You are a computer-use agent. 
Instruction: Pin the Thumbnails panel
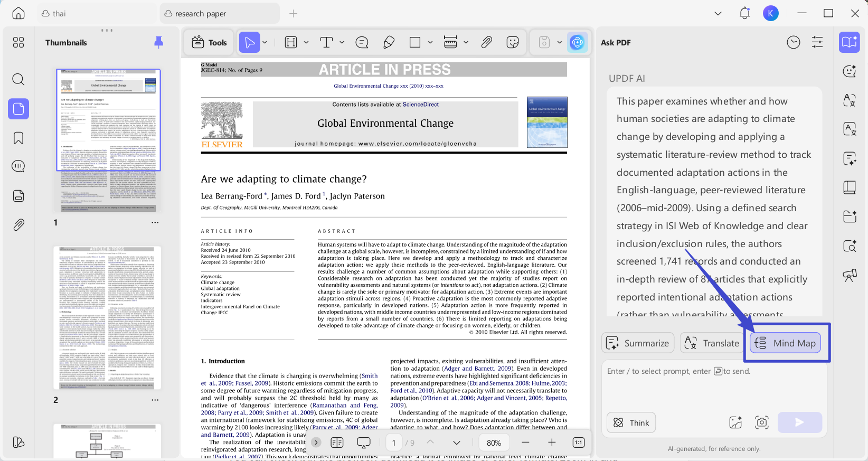pyautogui.click(x=158, y=42)
